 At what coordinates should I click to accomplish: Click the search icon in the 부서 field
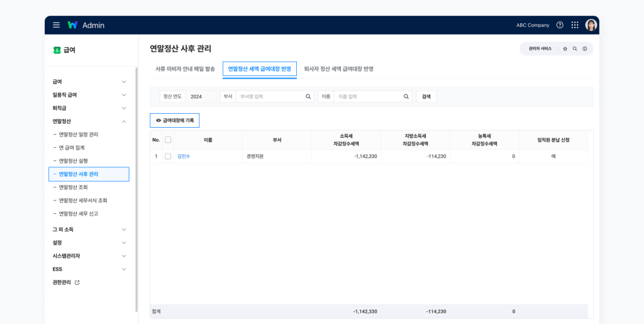coord(308,96)
